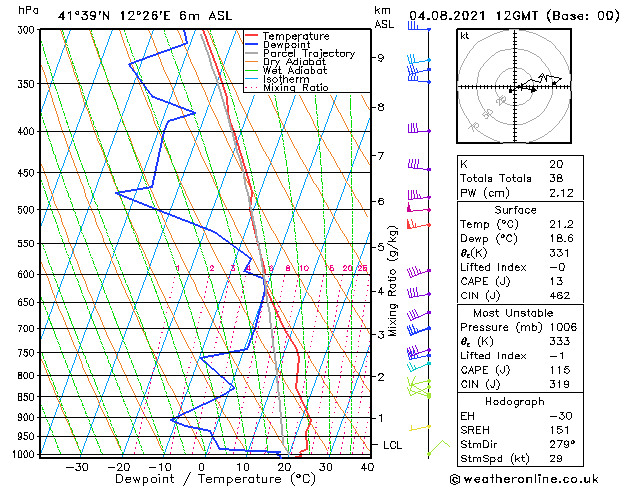
Task: Click the date text 04.08.2021 12GMT
Action: coord(473,16)
